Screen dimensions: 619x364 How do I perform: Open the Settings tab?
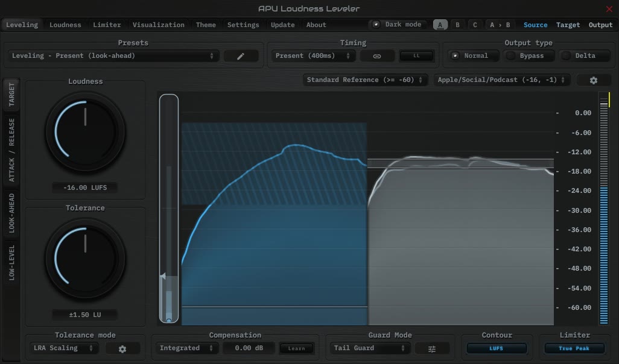[x=243, y=25]
